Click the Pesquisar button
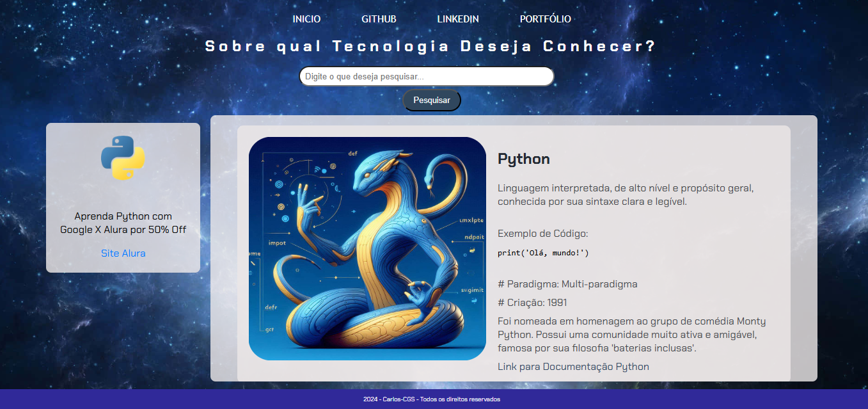 click(x=432, y=100)
